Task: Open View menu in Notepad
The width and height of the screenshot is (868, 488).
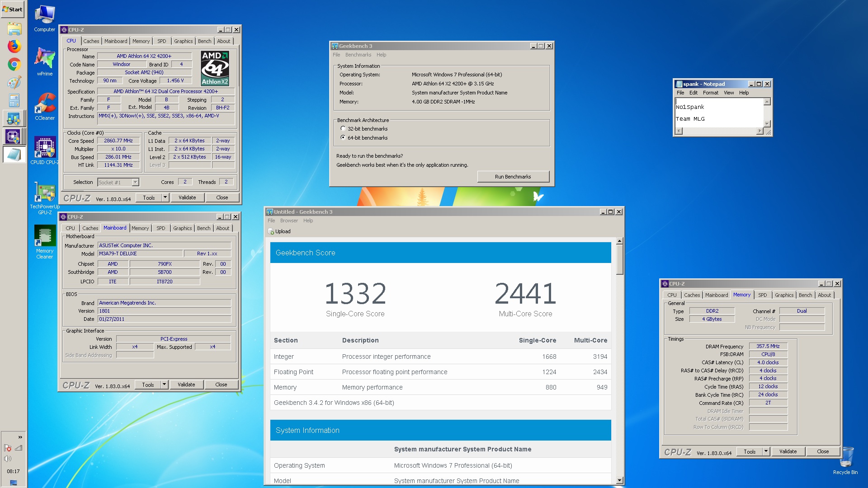Action: (x=729, y=93)
